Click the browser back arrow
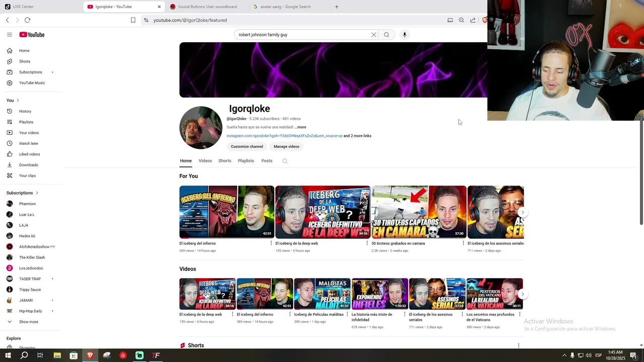Image resolution: width=644 pixels, height=362 pixels. [8, 20]
